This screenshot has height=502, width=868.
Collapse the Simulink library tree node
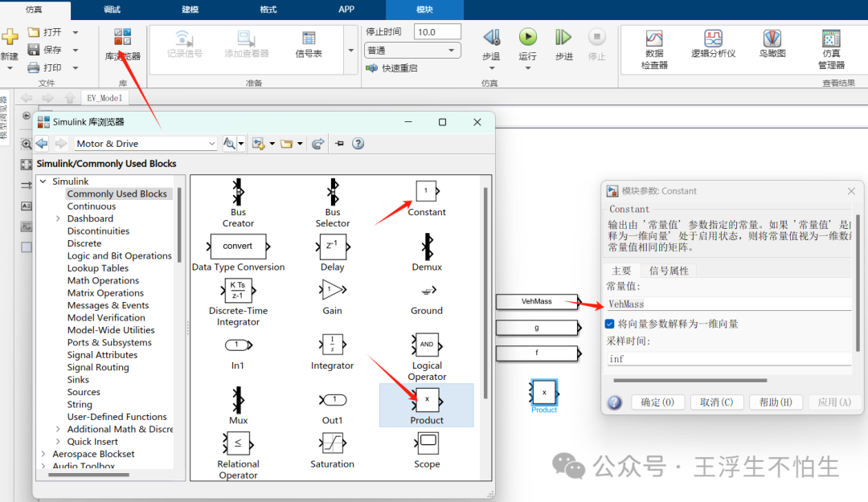(43, 182)
